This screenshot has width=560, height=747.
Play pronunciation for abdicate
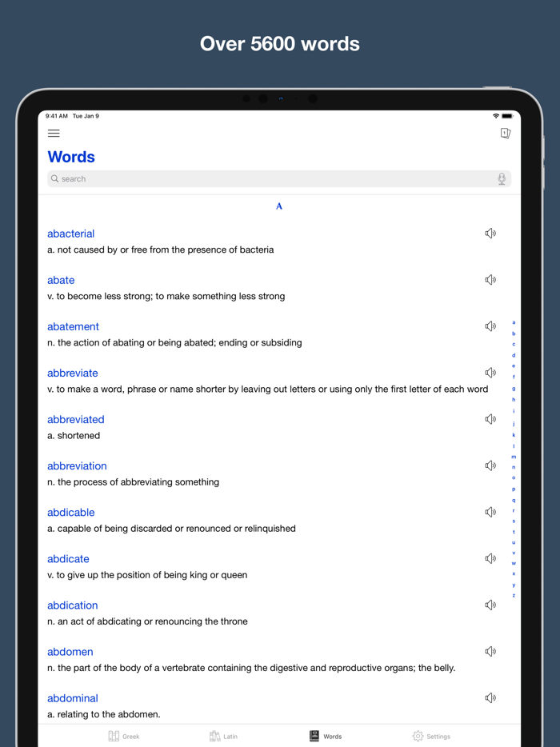(490, 558)
